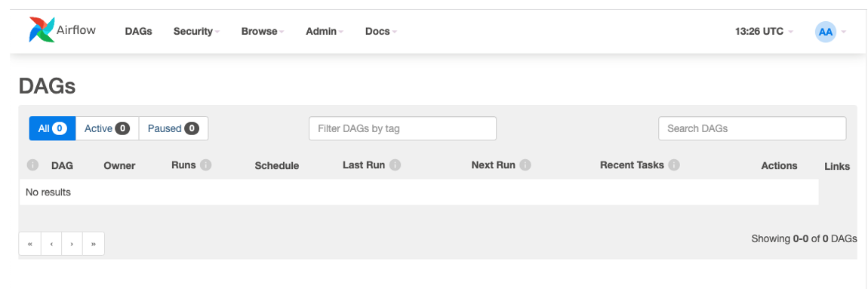868x289 pixels.
Task: Click the Links column header
Action: 837,166
